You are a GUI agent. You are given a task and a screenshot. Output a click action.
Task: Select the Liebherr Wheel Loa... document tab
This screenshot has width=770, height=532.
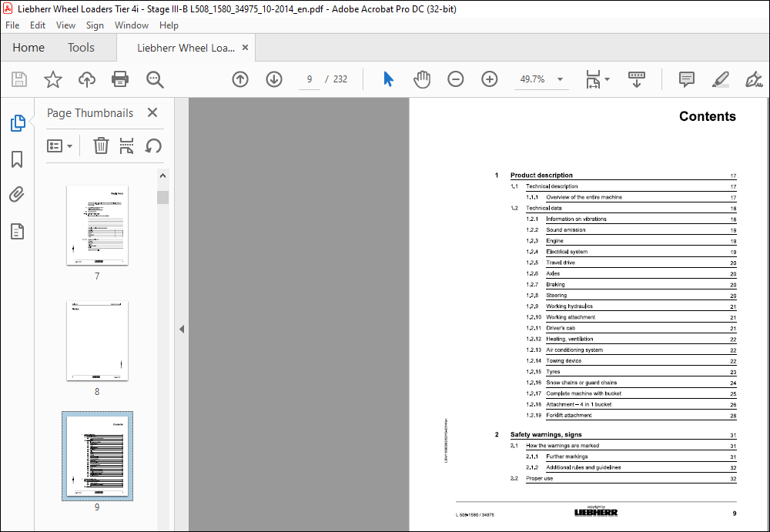coord(186,48)
